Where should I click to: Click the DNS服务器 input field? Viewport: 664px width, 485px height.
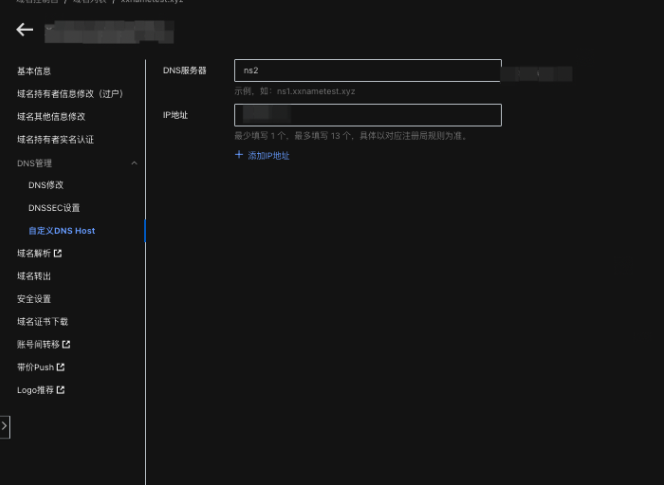pyautogui.click(x=367, y=70)
